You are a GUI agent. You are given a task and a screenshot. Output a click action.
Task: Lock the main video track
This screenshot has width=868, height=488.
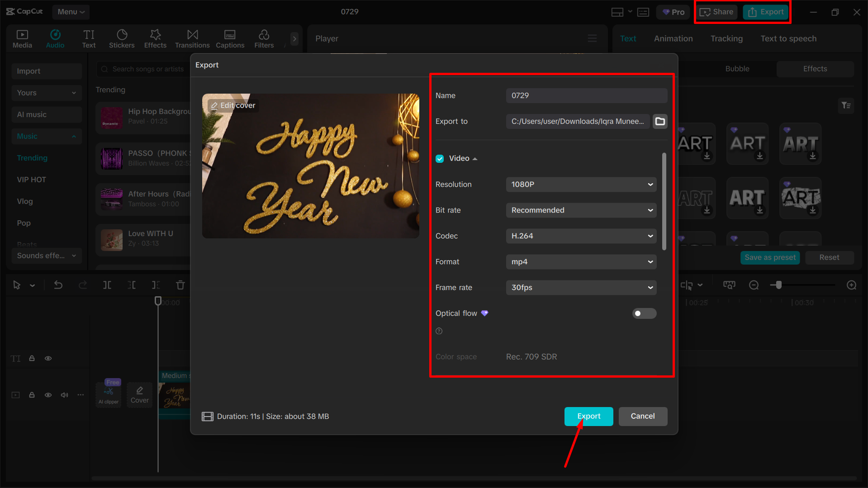(32, 395)
